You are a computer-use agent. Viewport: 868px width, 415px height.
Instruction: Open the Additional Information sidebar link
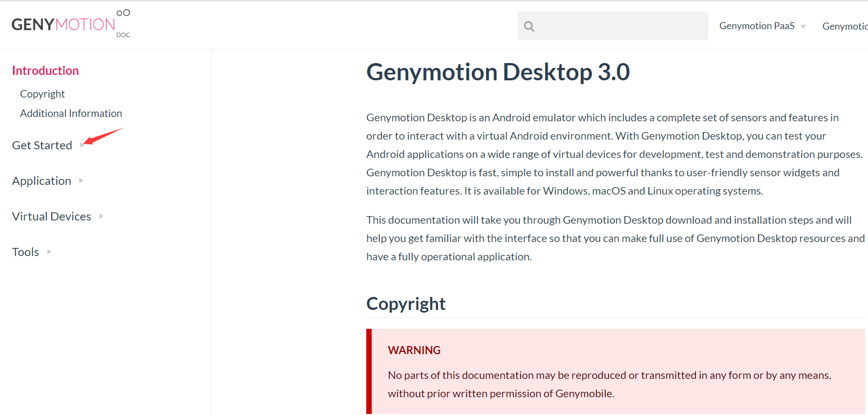click(x=71, y=113)
